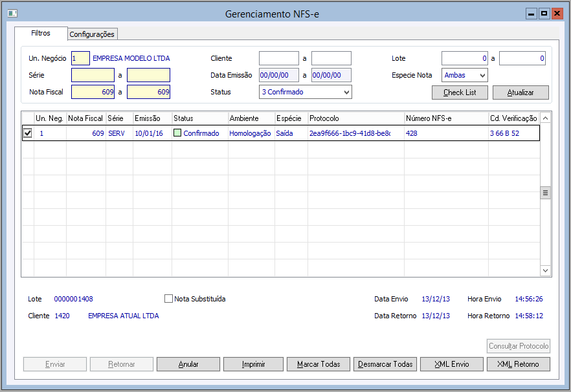Screen dimensions: 571x392
Task: Enable the Nota Substituída checkbox
Action: 169,299
